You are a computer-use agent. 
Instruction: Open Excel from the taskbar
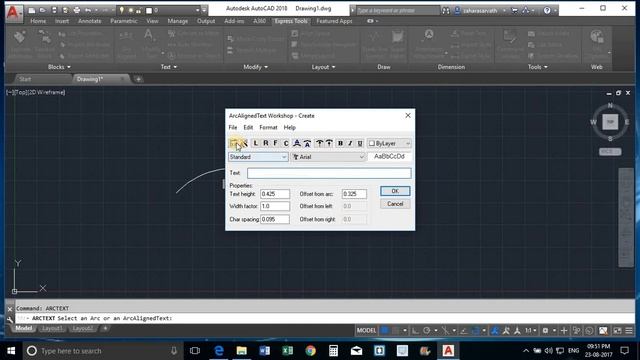(x=287, y=351)
